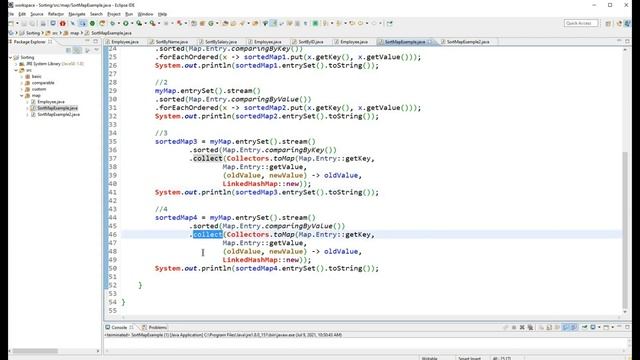Toggle the highlighted breadcrumb toolbar button

(82, 23)
